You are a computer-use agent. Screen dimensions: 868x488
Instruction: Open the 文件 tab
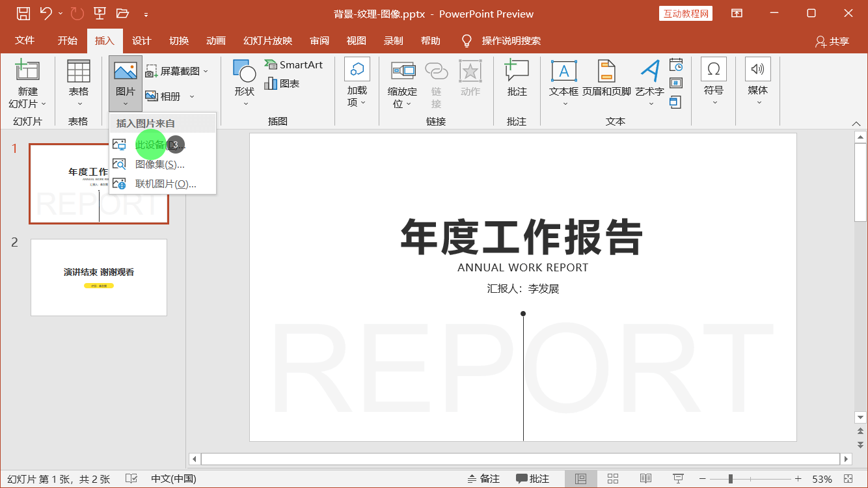tap(25, 40)
